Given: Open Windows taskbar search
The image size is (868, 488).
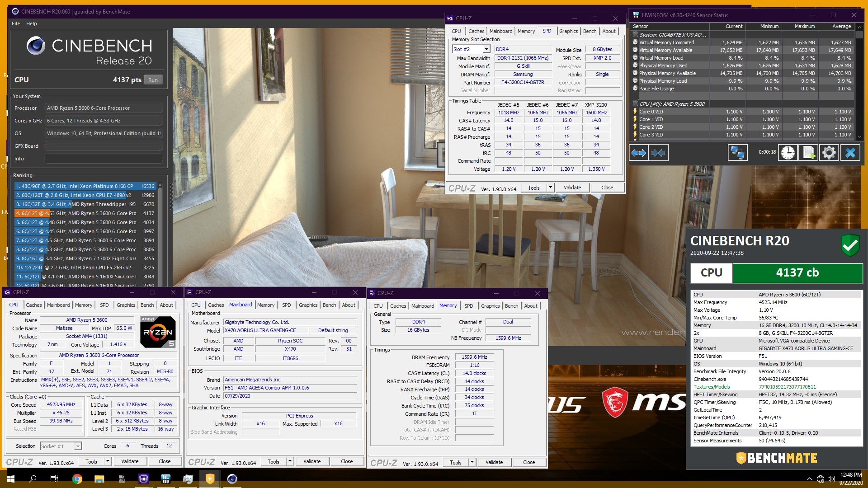Looking at the screenshot, I should pyautogui.click(x=33, y=479).
